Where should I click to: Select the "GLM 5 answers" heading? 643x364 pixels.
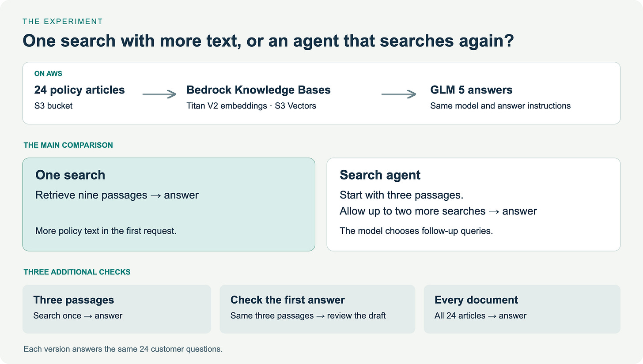click(471, 90)
